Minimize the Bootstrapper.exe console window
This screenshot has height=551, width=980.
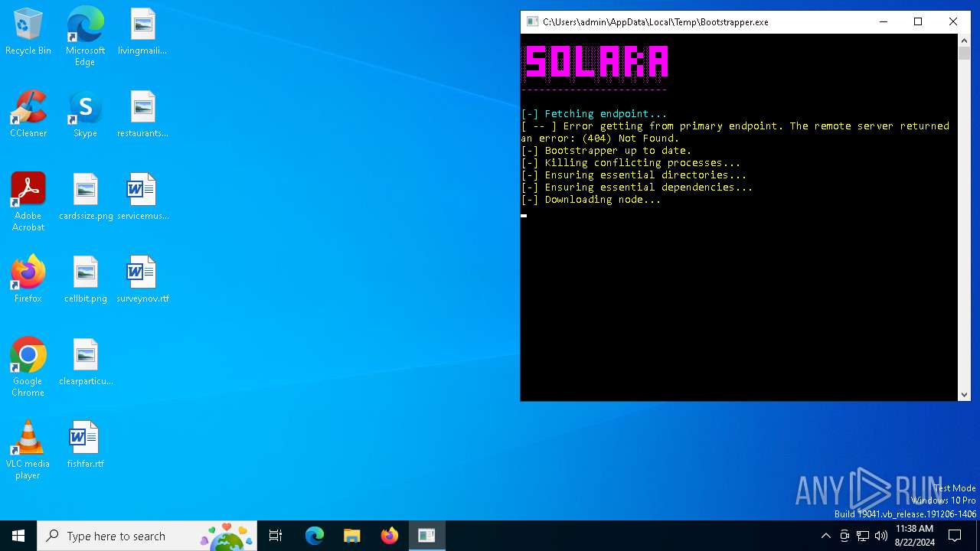[884, 22]
